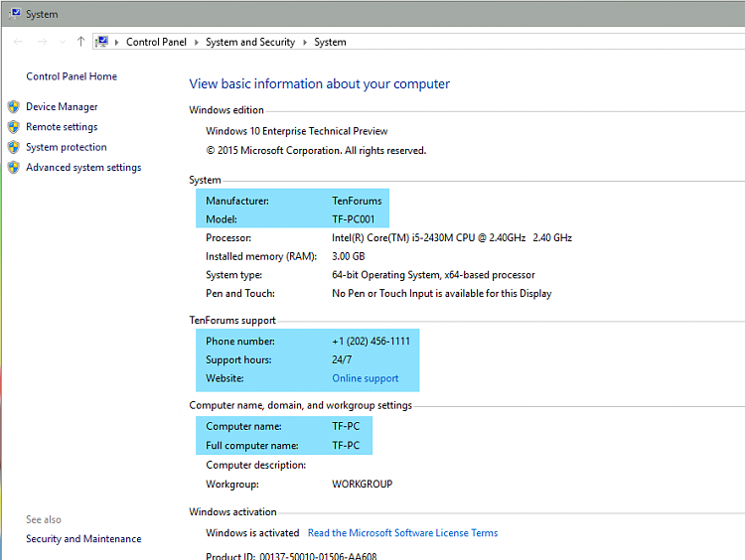Click the computer icon in address bar
The height and width of the screenshot is (560, 745).
(101, 42)
